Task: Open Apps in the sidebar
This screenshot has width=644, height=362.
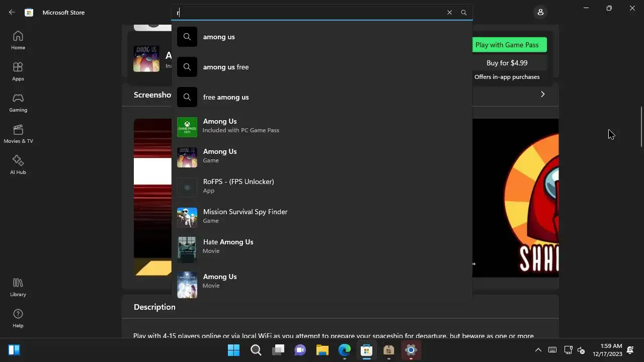Action: [18, 71]
